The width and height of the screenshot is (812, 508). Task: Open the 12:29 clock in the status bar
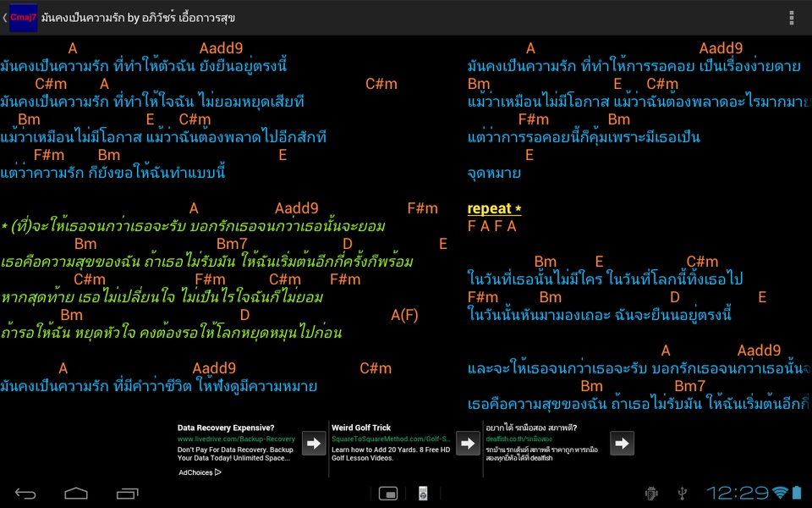[738, 493]
